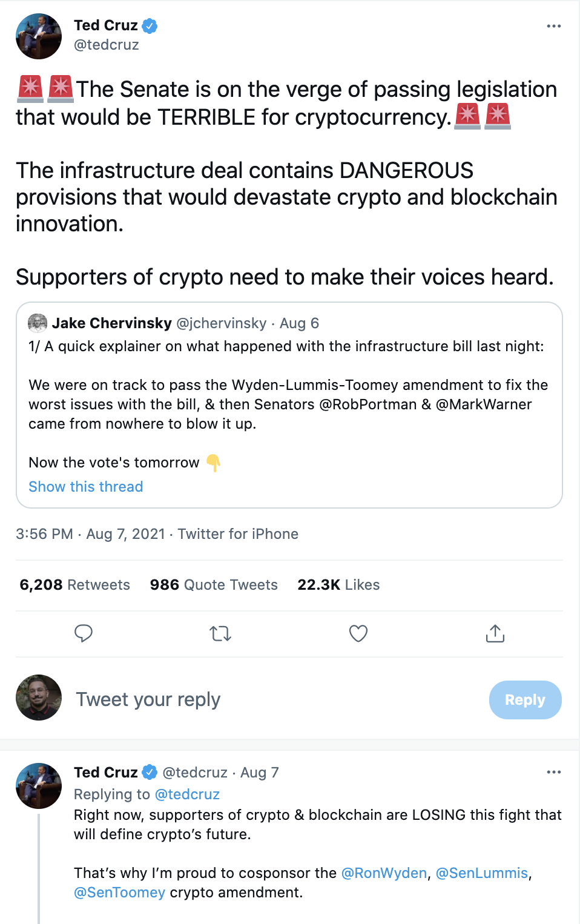Open the share tweet icon
This screenshot has width=580, height=924.
495,633
